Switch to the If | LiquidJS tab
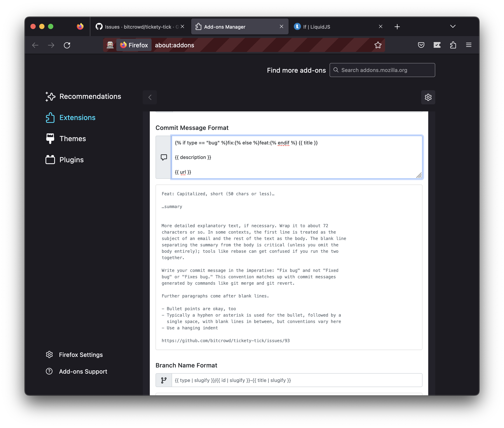This screenshot has height=428, width=504. (x=335, y=27)
